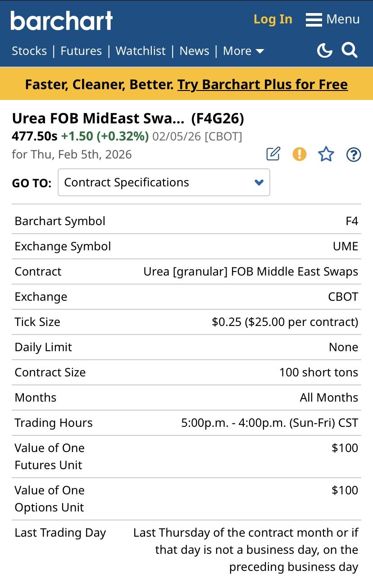The width and height of the screenshot is (373, 588).
Task: Click the edit notes pencil icon
Action: (273, 154)
